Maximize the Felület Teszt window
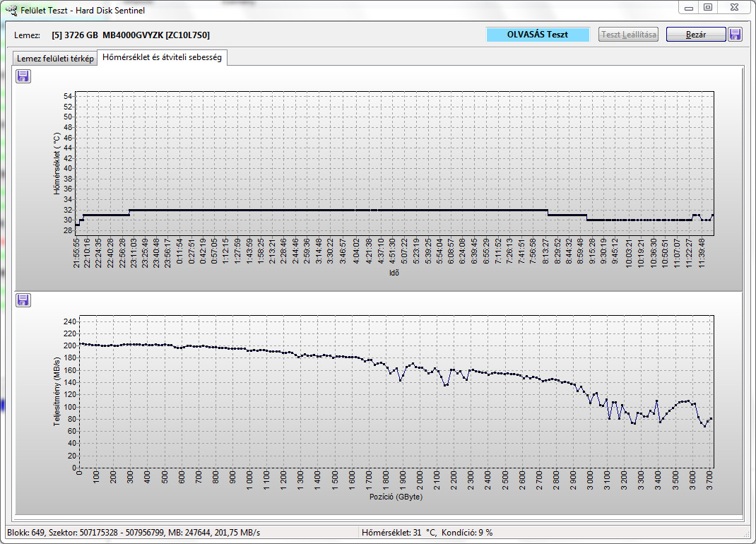756x544 pixels. coord(708,7)
